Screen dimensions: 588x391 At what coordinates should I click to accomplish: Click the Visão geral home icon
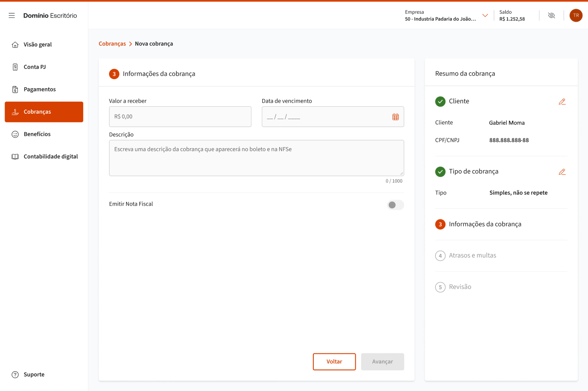(x=15, y=45)
